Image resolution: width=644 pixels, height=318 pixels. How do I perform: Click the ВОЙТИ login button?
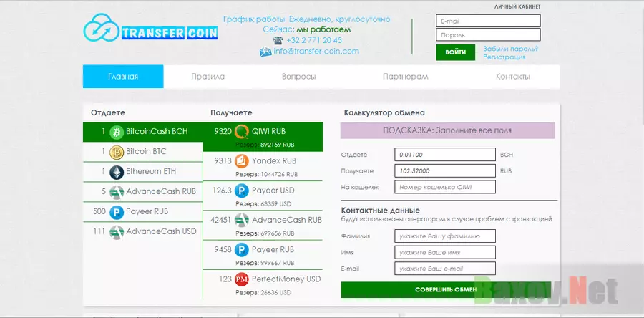(456, 52)
